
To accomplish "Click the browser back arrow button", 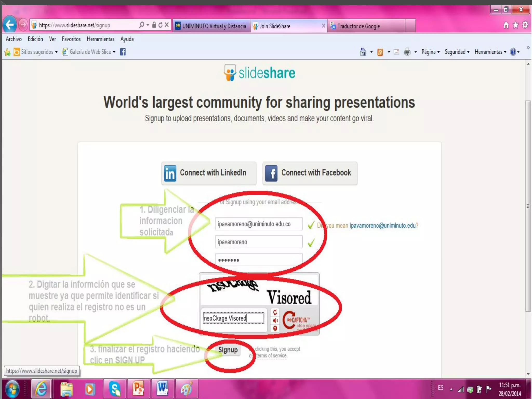I will tap(10, 25).
